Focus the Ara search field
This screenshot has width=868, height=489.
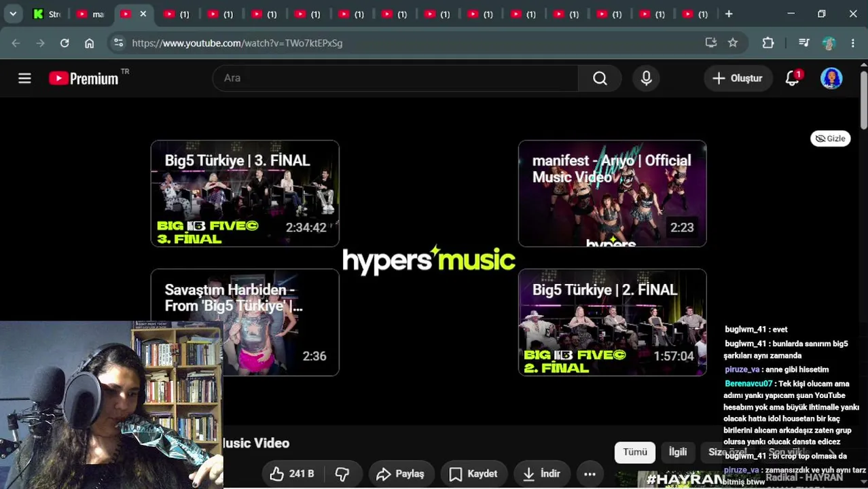coord(395,78)
